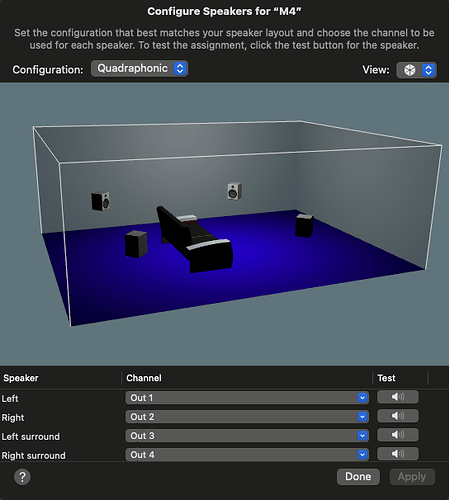Open the View popup menu

416,70
